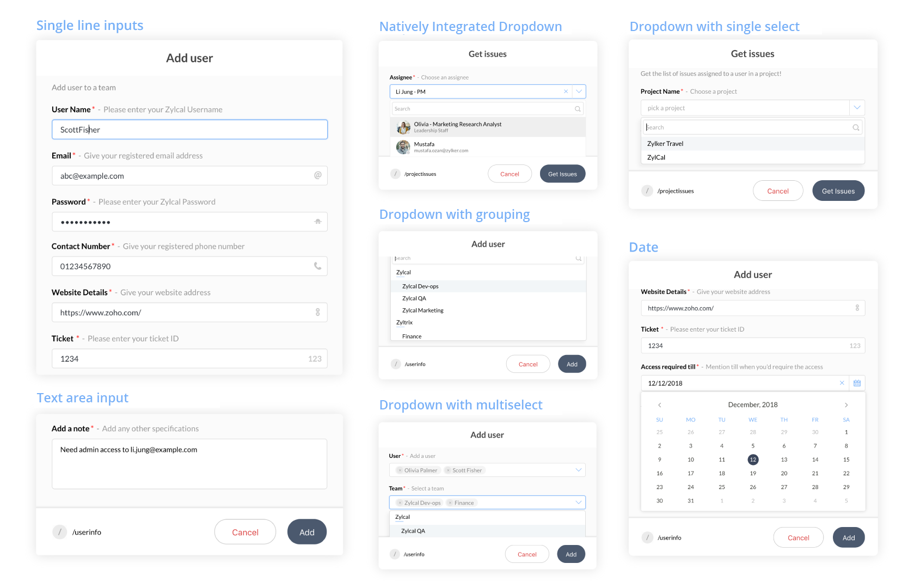Clear the date using the X icon
914x588 pixels.
[x=842, y=383]
